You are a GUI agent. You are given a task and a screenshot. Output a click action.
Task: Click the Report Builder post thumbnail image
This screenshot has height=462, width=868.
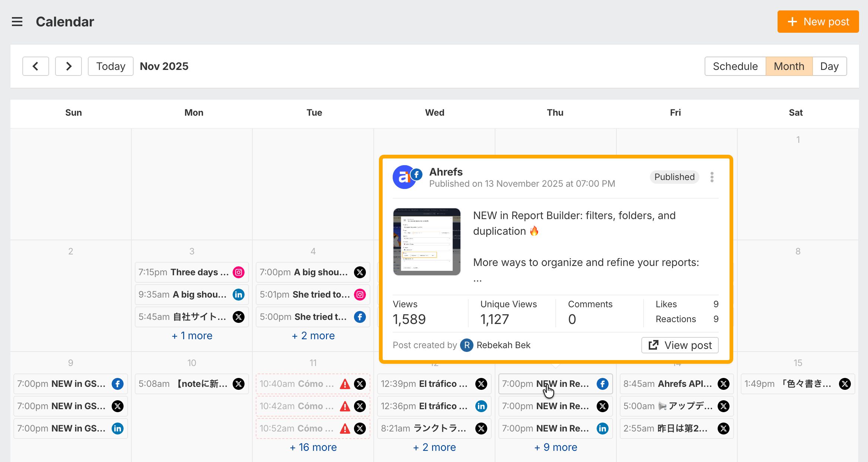427,241
